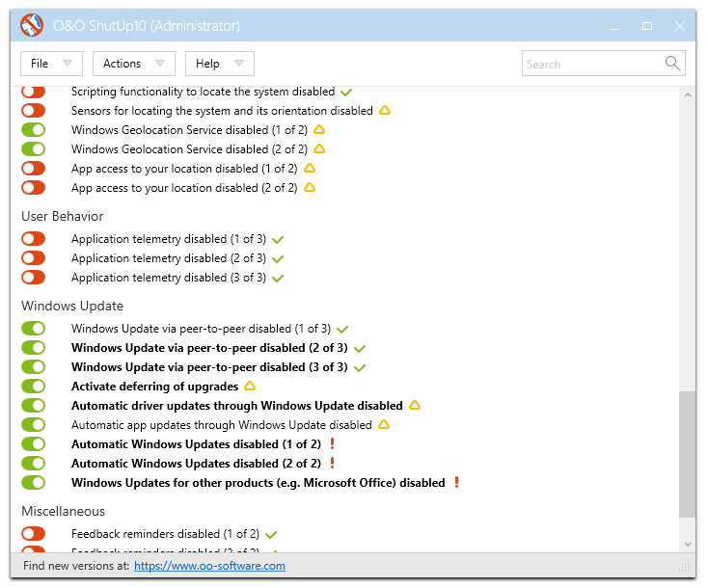This screenshot has width=708, height=588.
Task: Click warning triangle beside Geolocation Service (1 of 2)
Action: [319, 129]
